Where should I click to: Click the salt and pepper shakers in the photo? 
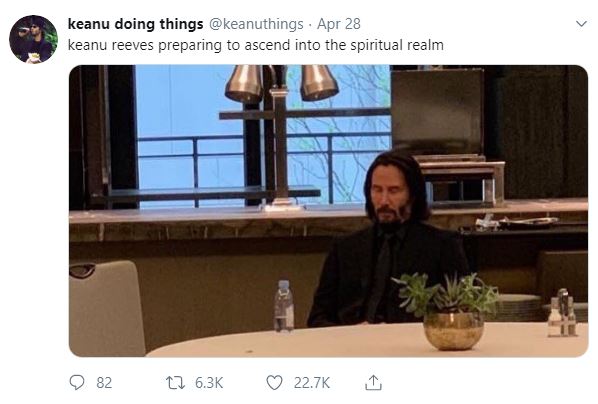click(563, 313)
